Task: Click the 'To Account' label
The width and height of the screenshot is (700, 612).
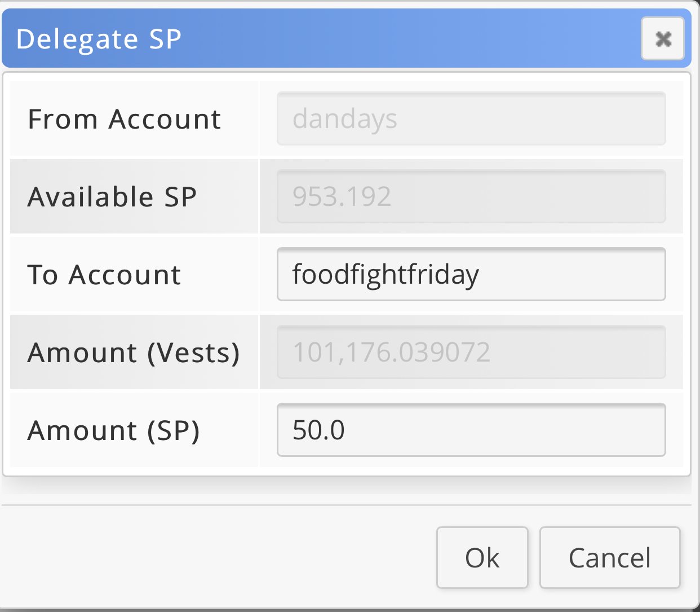Action: (104, 275)
